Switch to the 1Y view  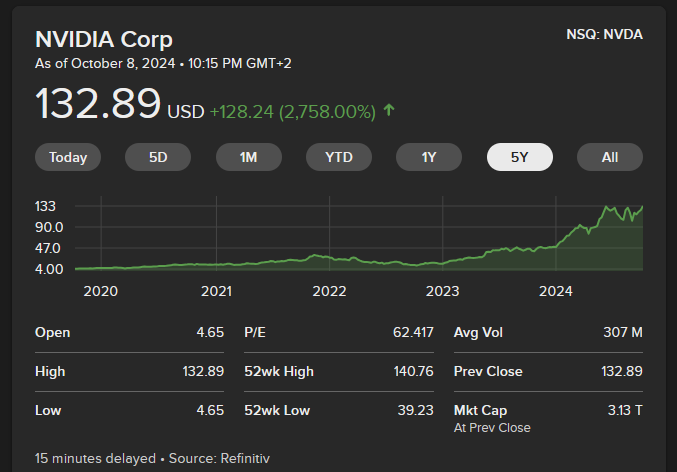point(429,157)
